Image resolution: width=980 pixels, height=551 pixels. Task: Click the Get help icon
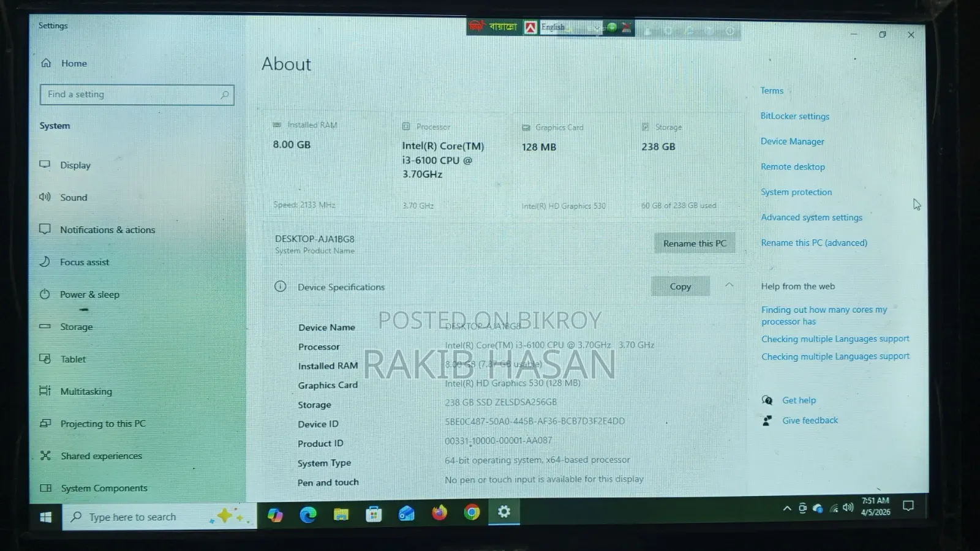[767, 400]
